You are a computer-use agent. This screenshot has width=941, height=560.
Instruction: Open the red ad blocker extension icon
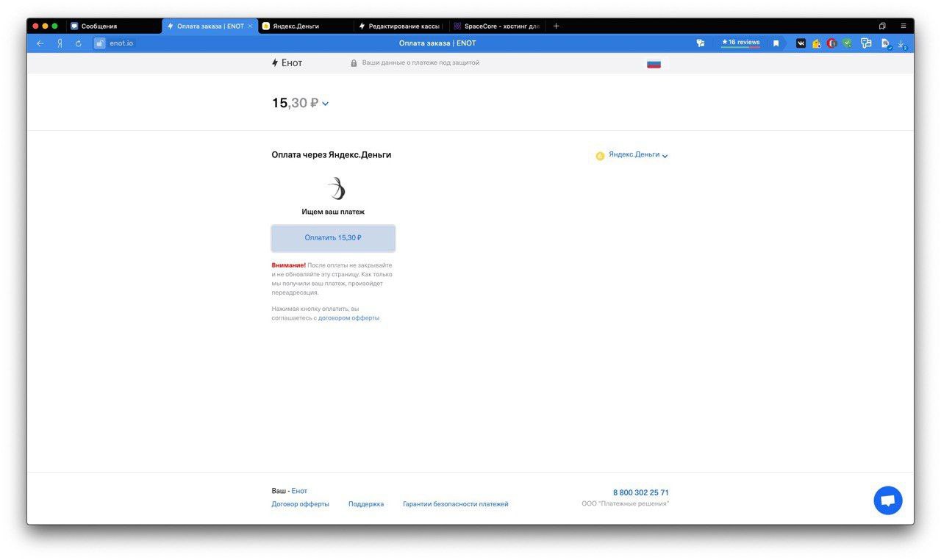coord(831,43)
